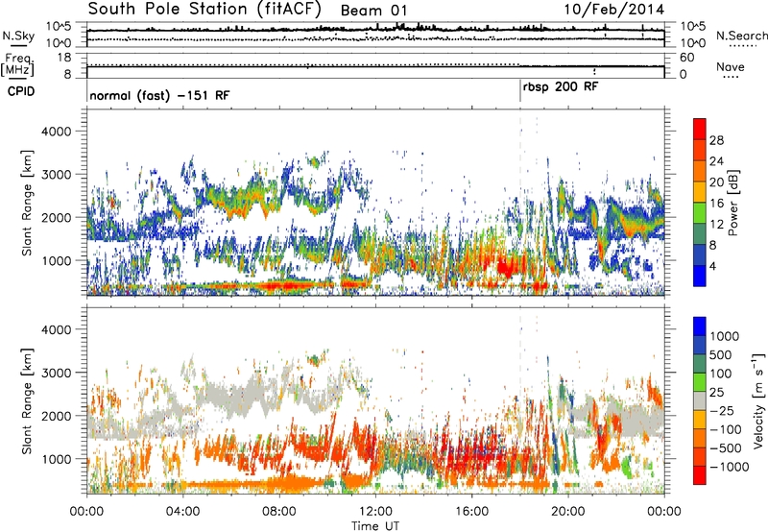768x532 pixels.
Task: Click 'rbsp 200 RF' text
Action: pyautogui.click(x=561, y=87)
